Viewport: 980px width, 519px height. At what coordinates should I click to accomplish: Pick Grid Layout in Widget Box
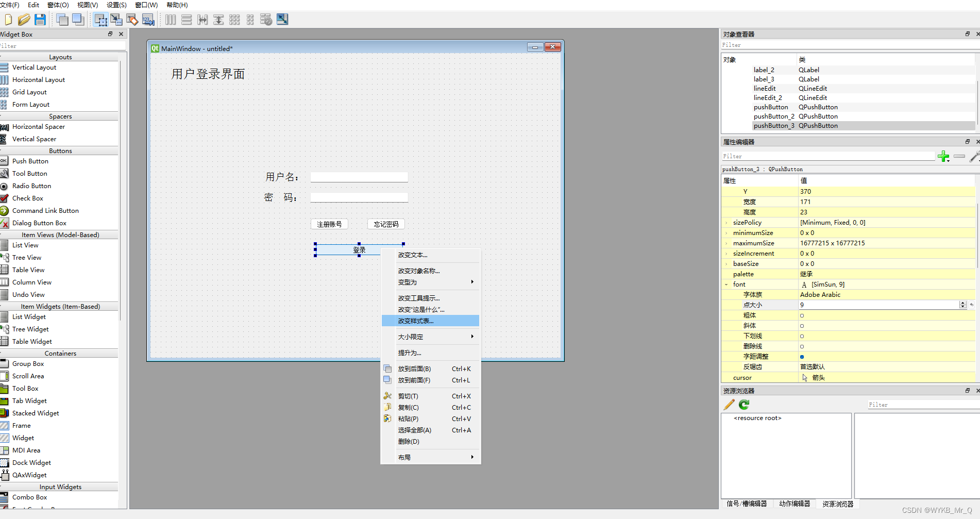[29, 92]
